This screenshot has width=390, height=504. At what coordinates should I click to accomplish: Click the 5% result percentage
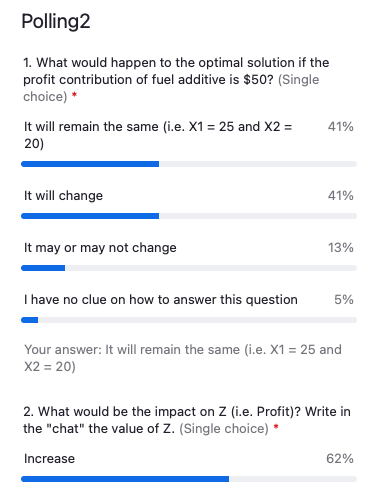(344, 300)
